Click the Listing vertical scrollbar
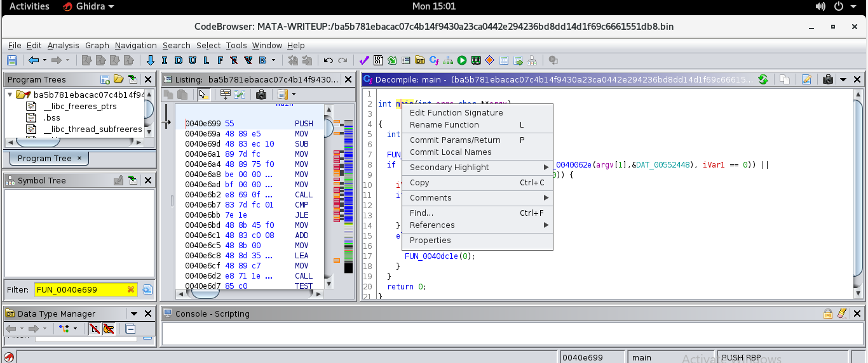Viewport: 868px width, 363px height. tap(330, 197)
